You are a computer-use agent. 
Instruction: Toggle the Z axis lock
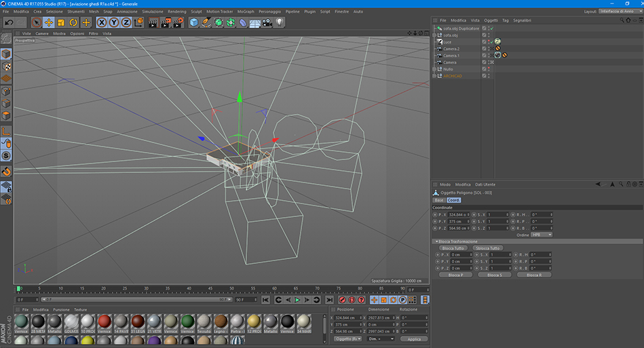coord(127,22)
